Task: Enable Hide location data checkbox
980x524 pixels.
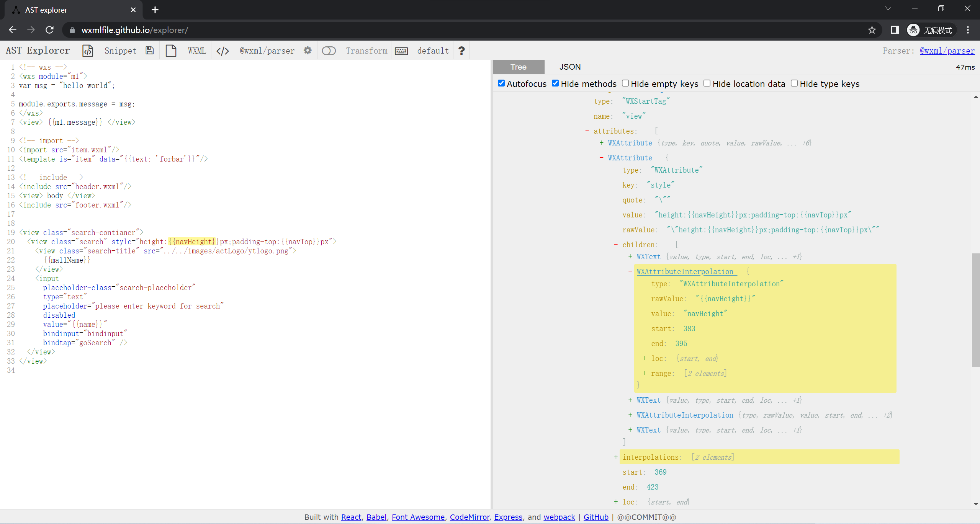Action: point(707,83)
